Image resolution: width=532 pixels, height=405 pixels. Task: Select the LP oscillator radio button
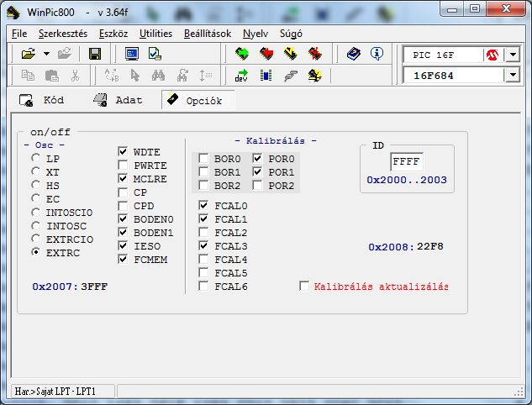[x=35, y=158]
